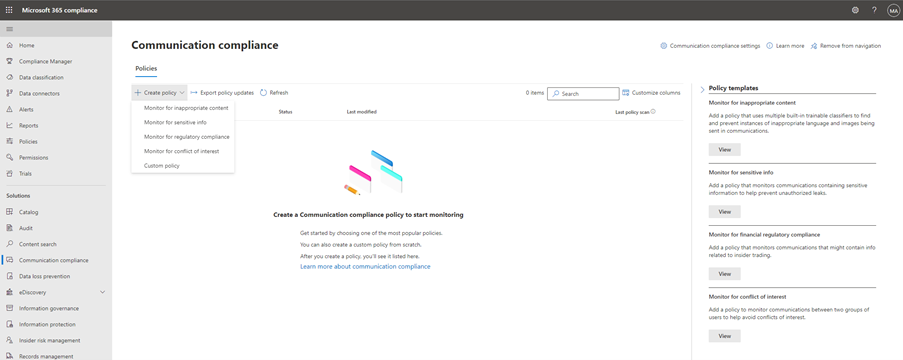Screen dimensions: 903x360
Task: Click the Compliance Manager trophy icon
Action: (x=9, y=62)
